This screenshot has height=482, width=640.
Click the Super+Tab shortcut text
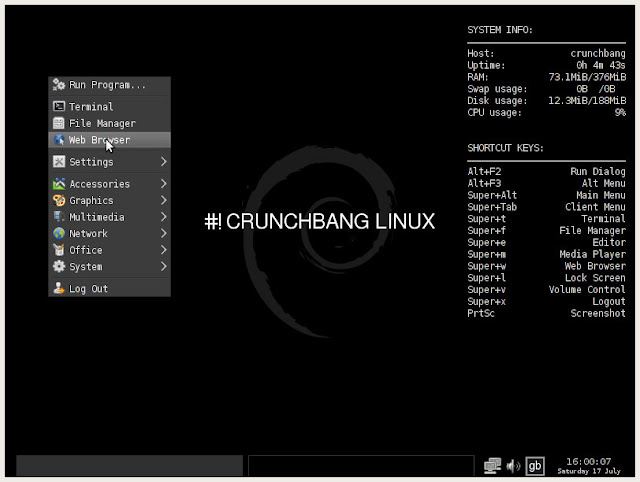coord(492,207)
